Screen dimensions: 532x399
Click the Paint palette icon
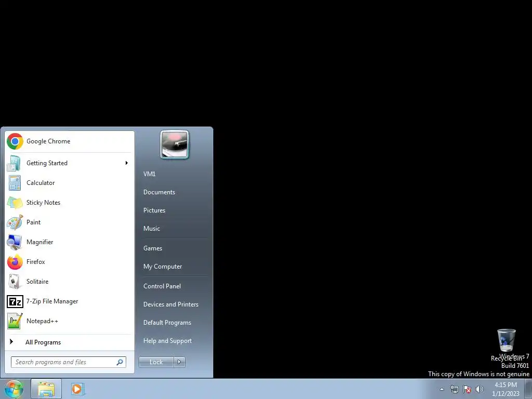(x=15, y=222)
